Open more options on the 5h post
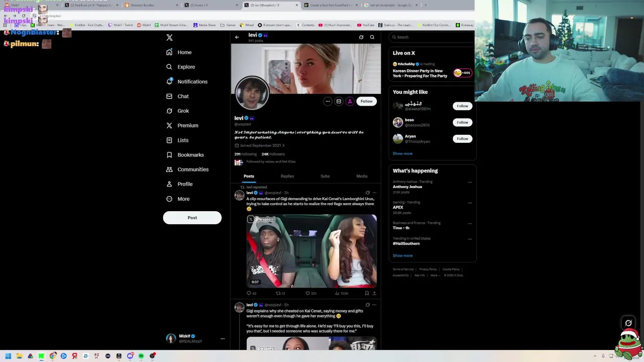This screenshot has height=362, width=644. pos(374,305)
